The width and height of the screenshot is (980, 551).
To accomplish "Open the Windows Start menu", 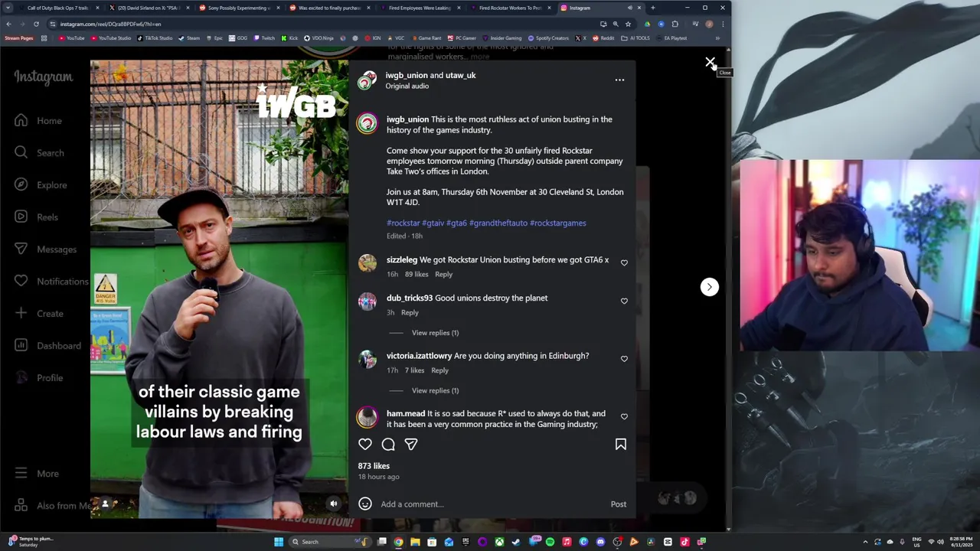I will pyautogui.click(x=279, y=542).
